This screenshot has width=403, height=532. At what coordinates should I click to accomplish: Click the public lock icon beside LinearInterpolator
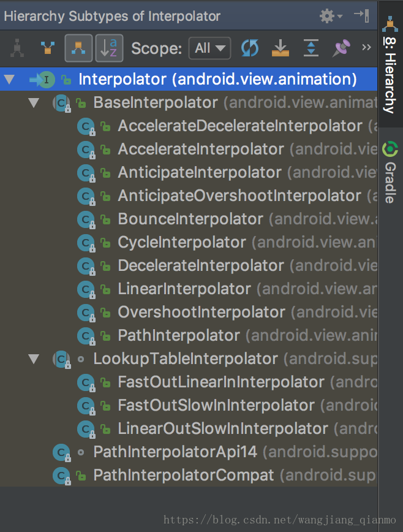coord(105,289)
